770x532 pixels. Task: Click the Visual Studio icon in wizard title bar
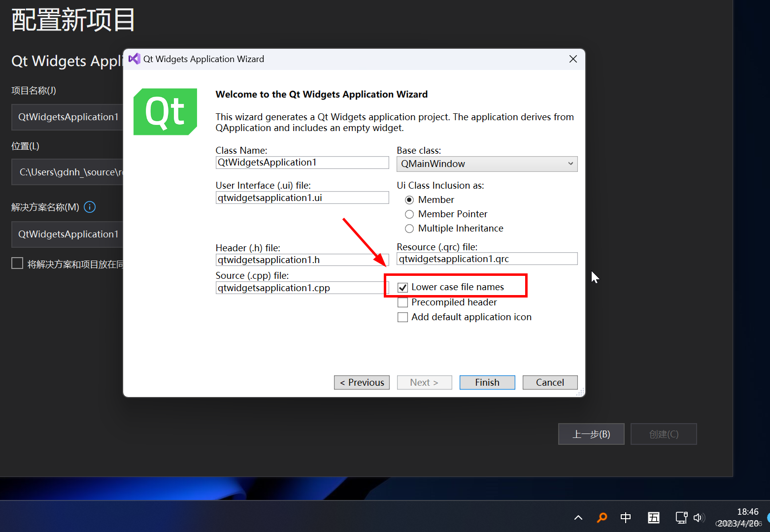[x=134, y=59]
